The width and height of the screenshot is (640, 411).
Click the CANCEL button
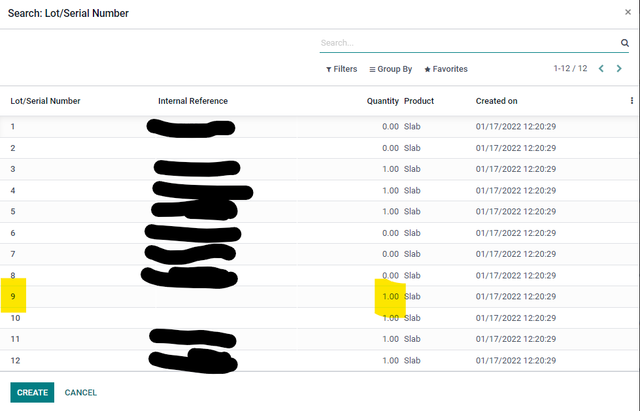click(81, 392)
